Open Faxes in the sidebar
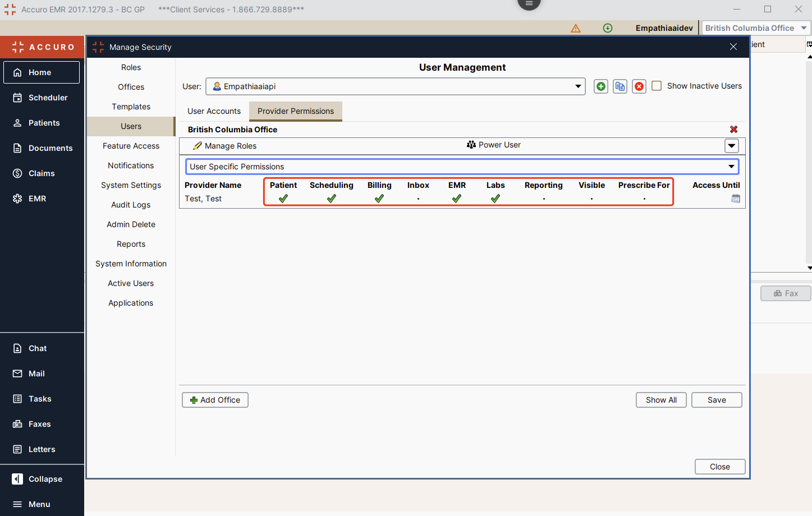The height and width of the screenshot is (516, 812). point(42,424)
